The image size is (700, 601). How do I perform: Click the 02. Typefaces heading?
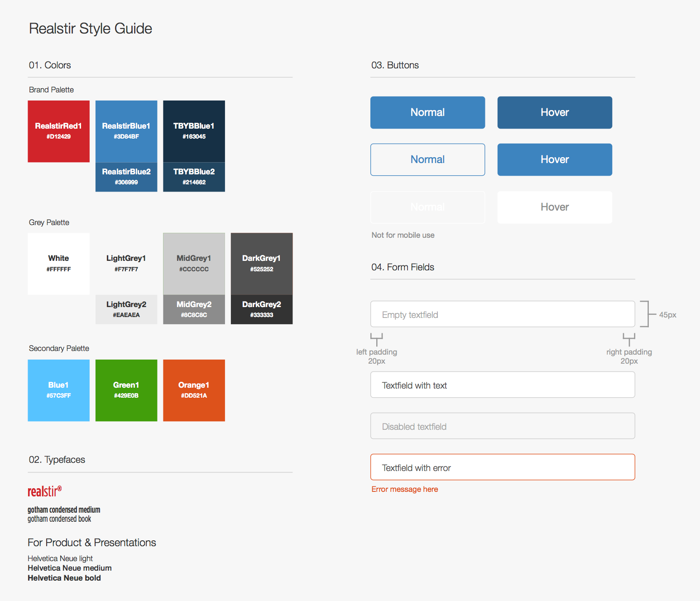[57, 460]
